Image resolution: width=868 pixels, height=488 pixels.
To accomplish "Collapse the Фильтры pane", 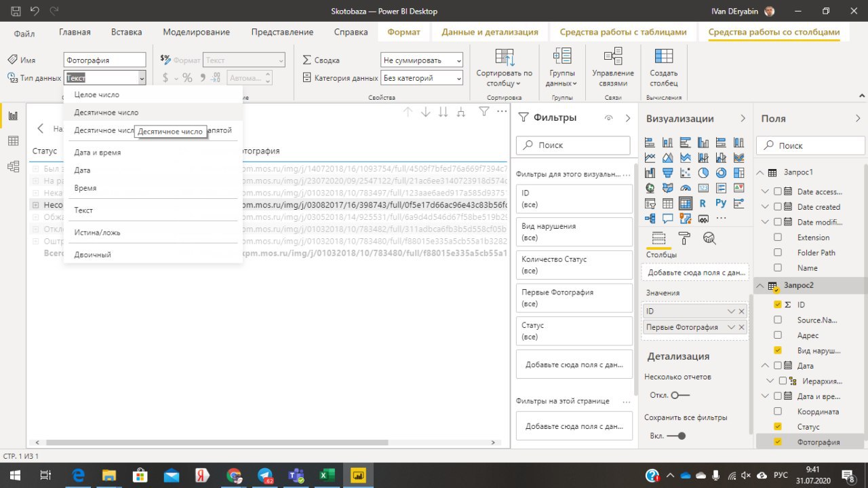I will (x=627, y=118).
